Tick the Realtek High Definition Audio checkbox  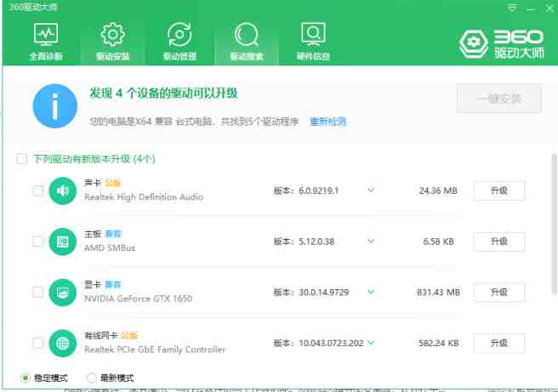pos(37,190)
